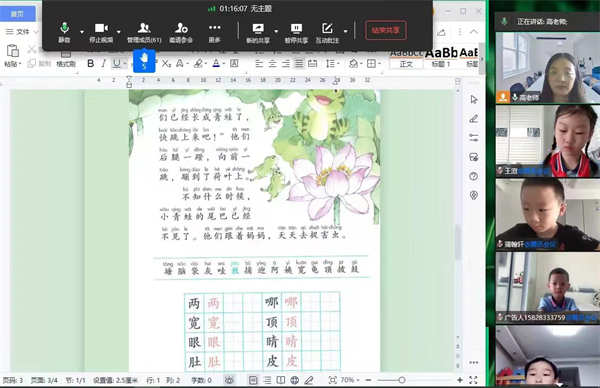This screenshot has width=600, height=388.
Task: Toggle Underline formatting
Action: click(116, 64)
